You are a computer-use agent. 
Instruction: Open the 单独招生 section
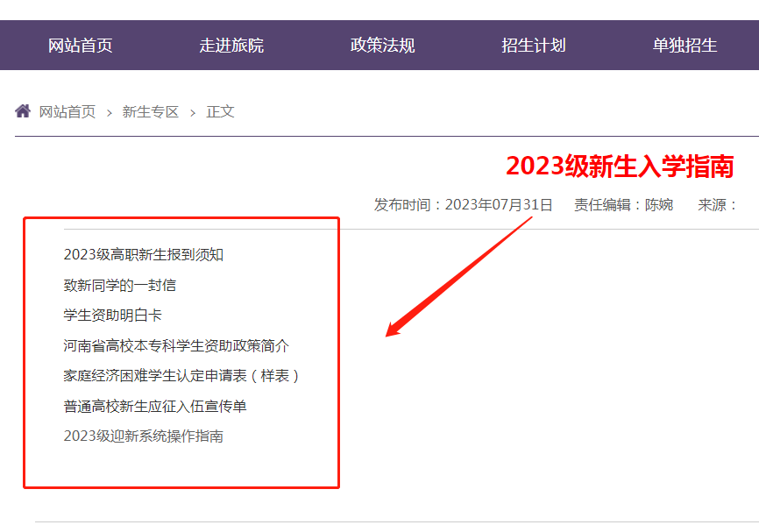click(x=683, y=45)
